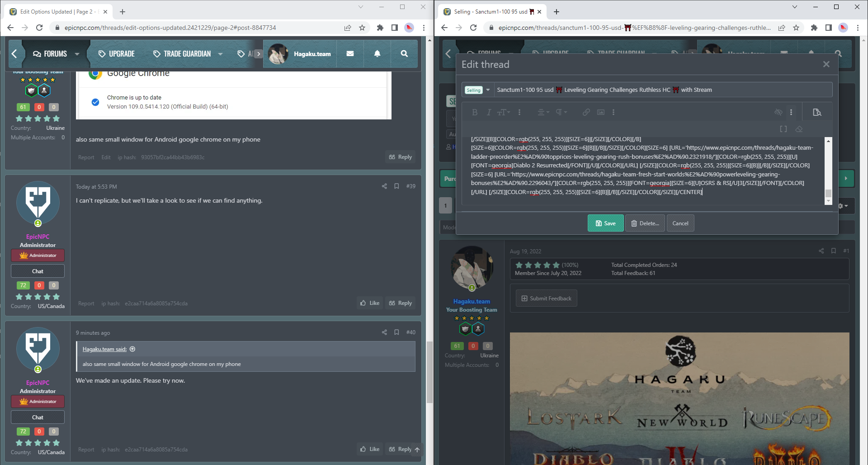Click the nav scroll-left arrow in left window
Screen dimensions: 868x465
pyautogui.click(x=14, y=54)
